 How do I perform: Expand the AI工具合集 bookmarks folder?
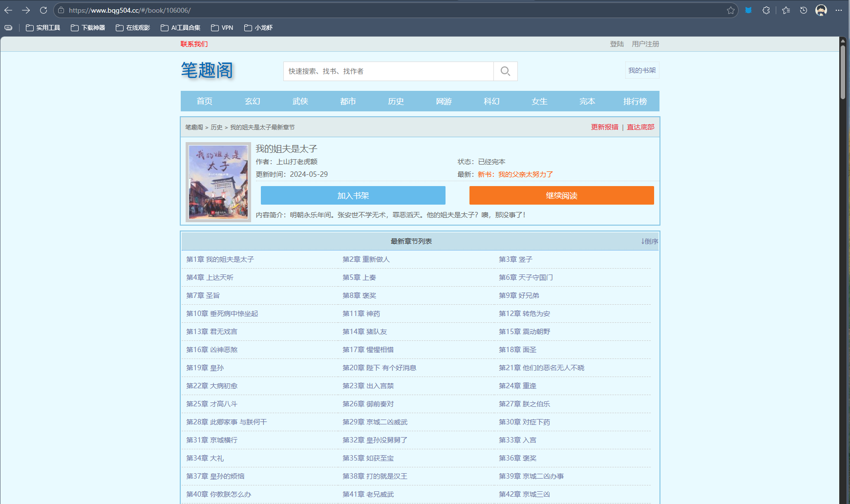180,28
